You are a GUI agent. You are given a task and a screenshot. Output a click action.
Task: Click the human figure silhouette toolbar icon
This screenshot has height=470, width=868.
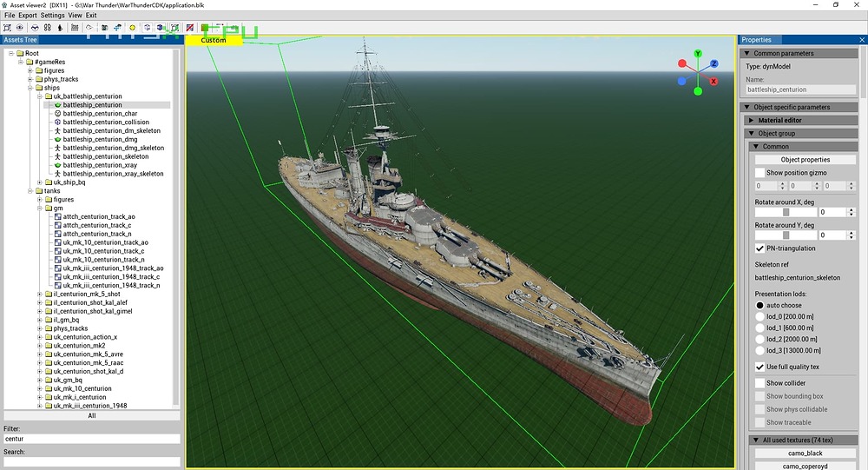click(59, 28)
